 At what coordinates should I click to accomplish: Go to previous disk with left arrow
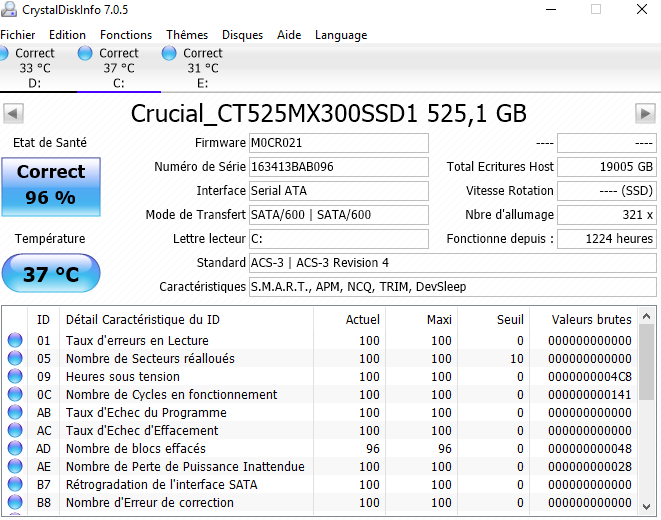[14, 112]
